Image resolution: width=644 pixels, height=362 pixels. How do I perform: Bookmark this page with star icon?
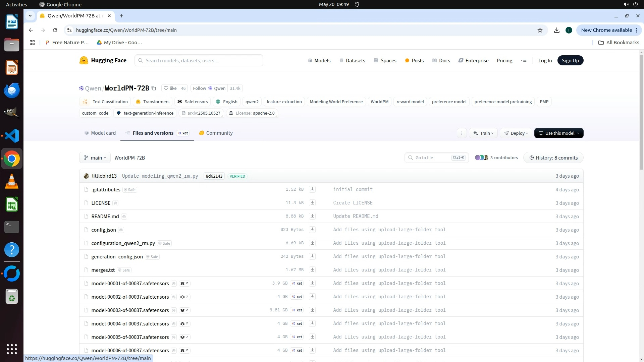point(540,30)
